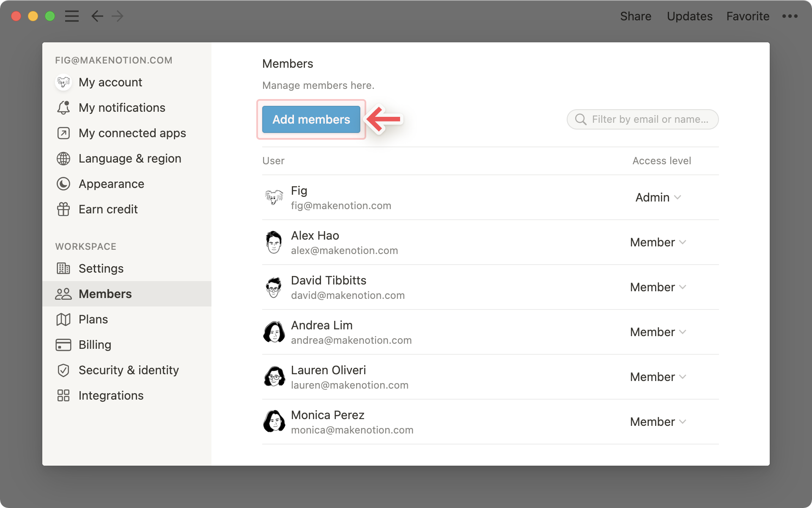Image resolution: width=812 pixels, height=508 pixels.
Task: Open the three-dots more options menu
Action: point(790,16)
